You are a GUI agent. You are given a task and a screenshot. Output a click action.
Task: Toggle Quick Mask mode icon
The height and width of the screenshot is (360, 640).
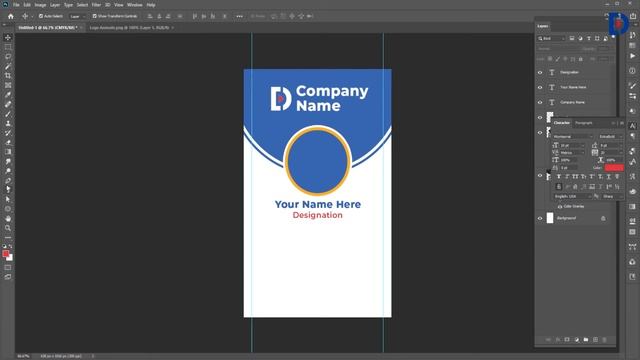point(8,268)
